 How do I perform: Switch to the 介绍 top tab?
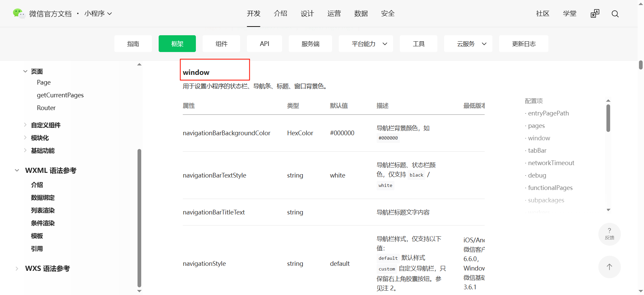pyautogui.click(x=280, y=13)
